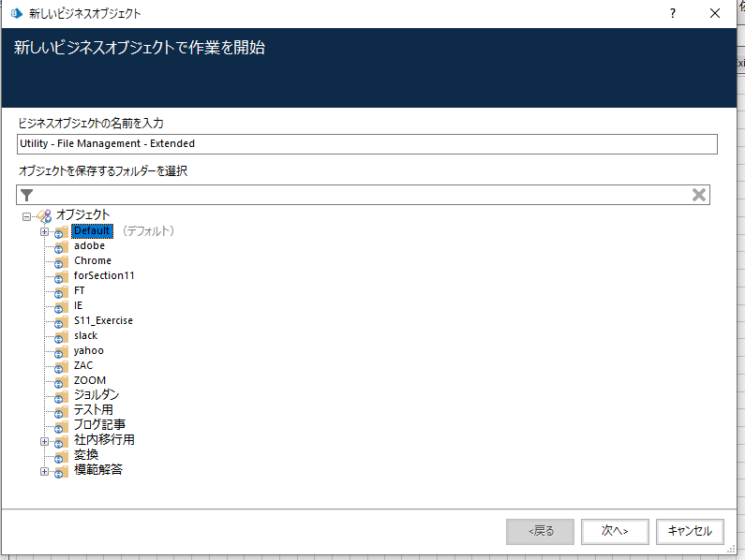Viewport: 745px width, 560px height.
Task: Select the yahoo folder
Action: (x=89, y=350)
